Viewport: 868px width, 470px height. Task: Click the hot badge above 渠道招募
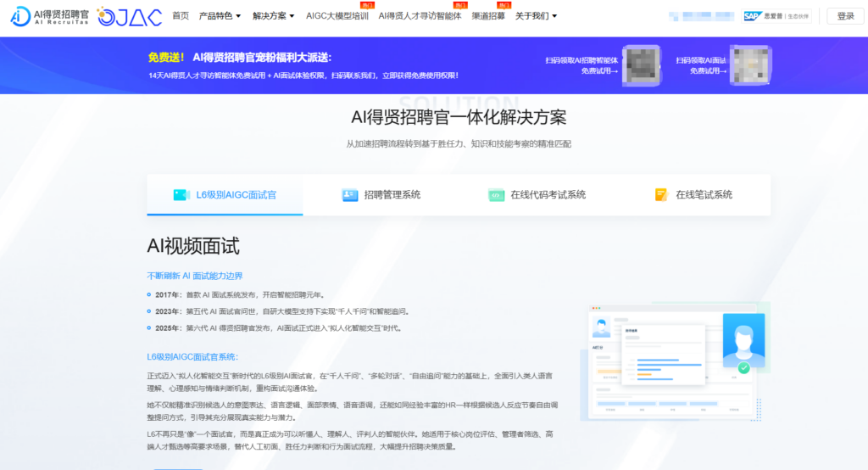click(x=504, y=5)
